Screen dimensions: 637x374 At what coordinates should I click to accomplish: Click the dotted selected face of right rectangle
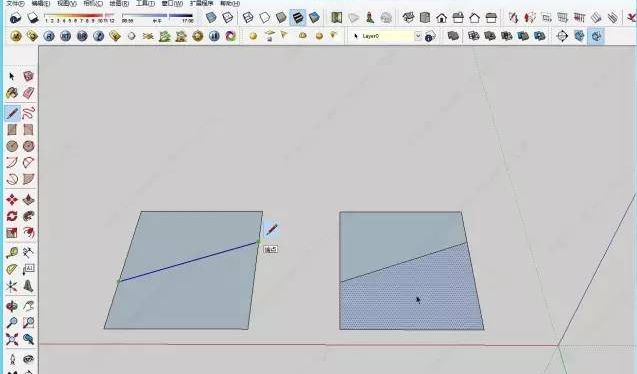(x=411, y=296)
